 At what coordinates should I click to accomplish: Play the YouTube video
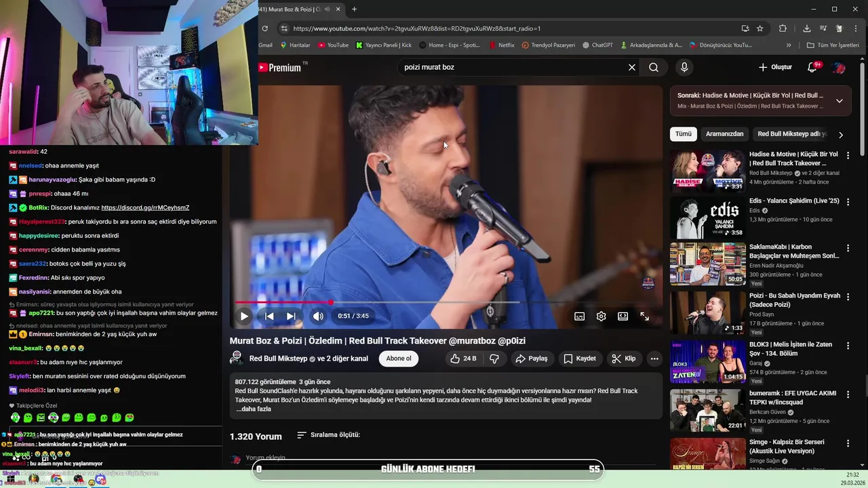[x=244, y=316]
